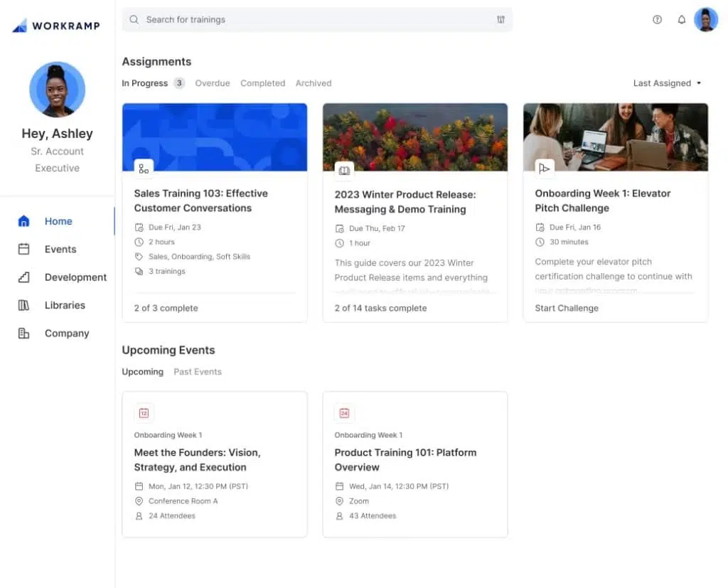Click the Start Challenge link
The width and height of the screenshot is (728, 588).
[x=567, y=308]
